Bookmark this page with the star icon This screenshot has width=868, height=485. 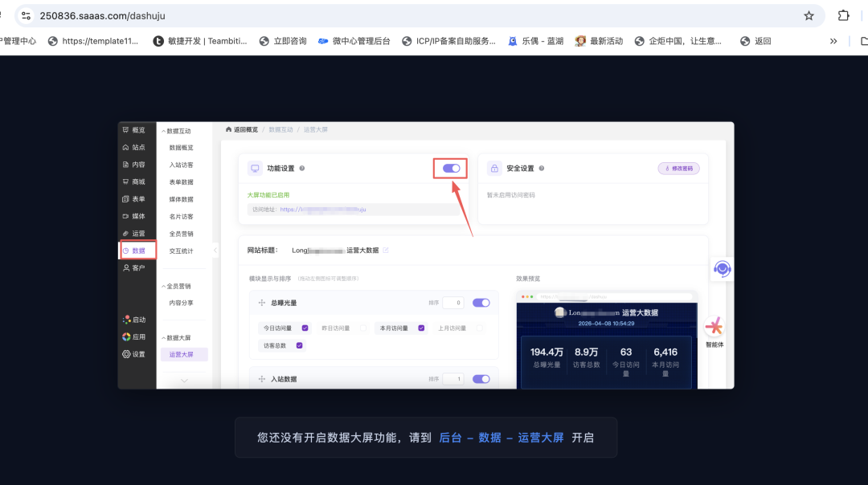click(x=809, y=16)
